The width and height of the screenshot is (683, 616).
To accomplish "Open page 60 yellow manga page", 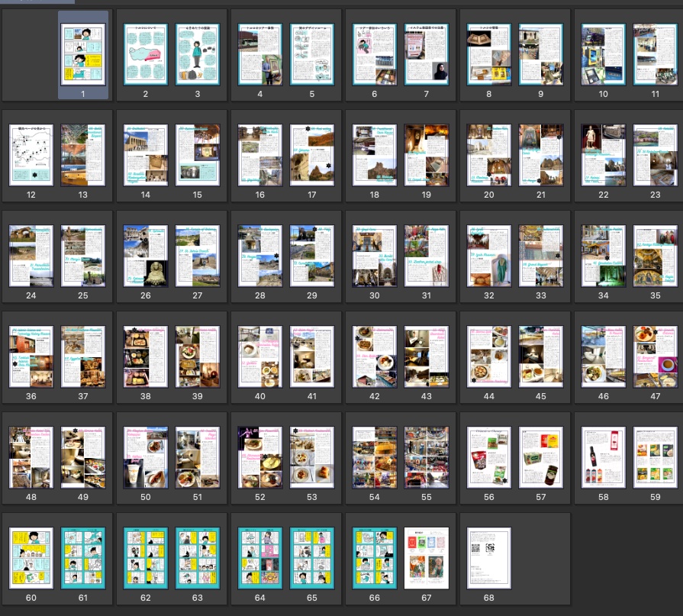I will 31,558.
